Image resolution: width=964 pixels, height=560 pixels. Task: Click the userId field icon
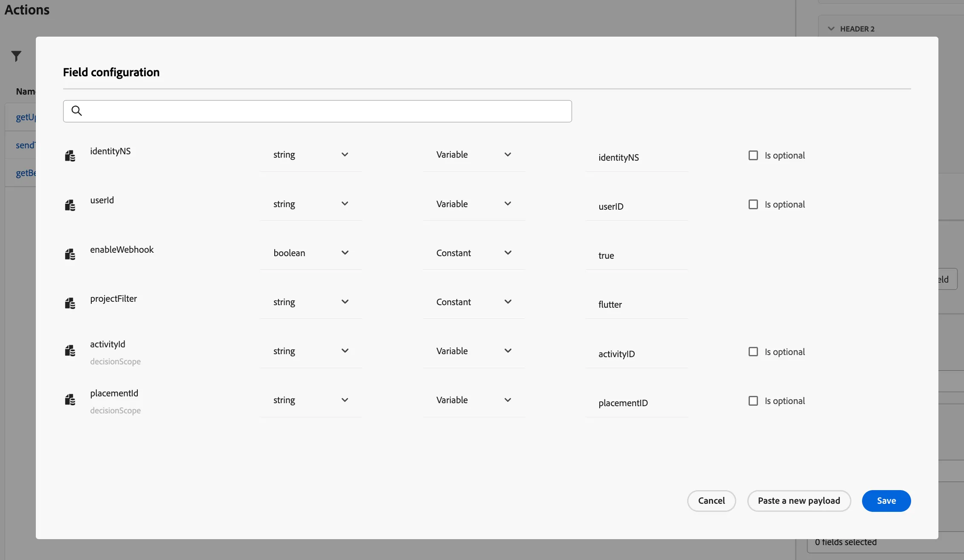(x=70, y=205)
